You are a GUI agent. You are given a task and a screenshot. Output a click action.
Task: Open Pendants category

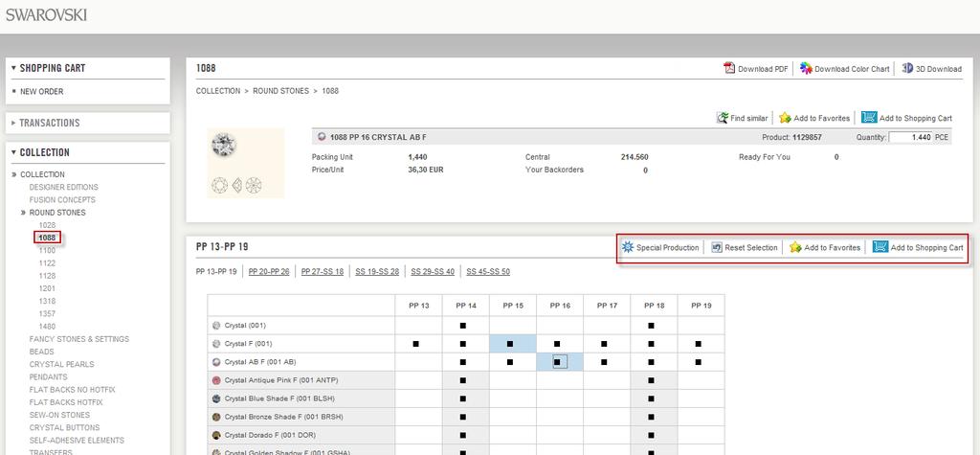48,376
